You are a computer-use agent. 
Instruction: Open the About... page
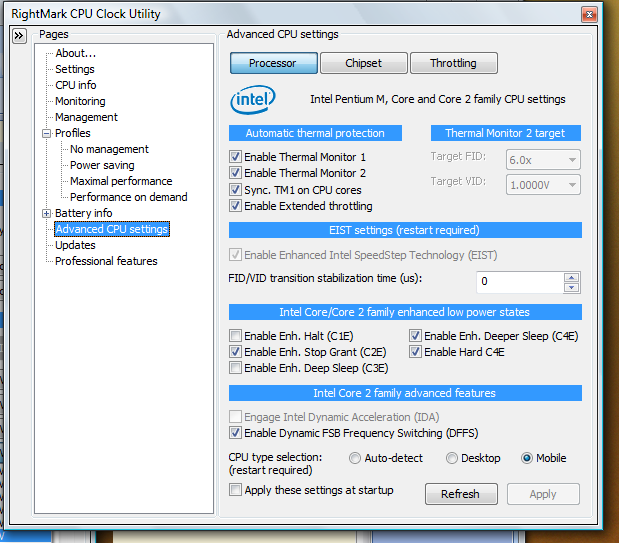pos(75,53)
